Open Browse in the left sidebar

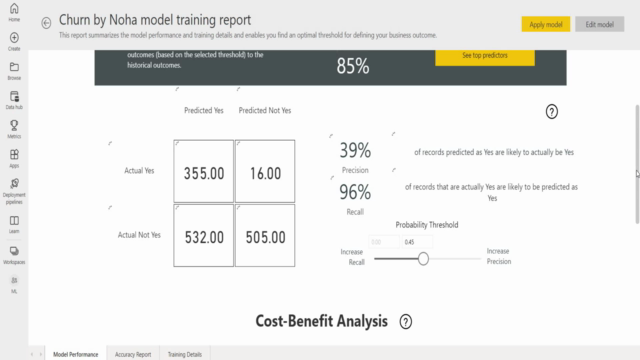tap(14, 71)
